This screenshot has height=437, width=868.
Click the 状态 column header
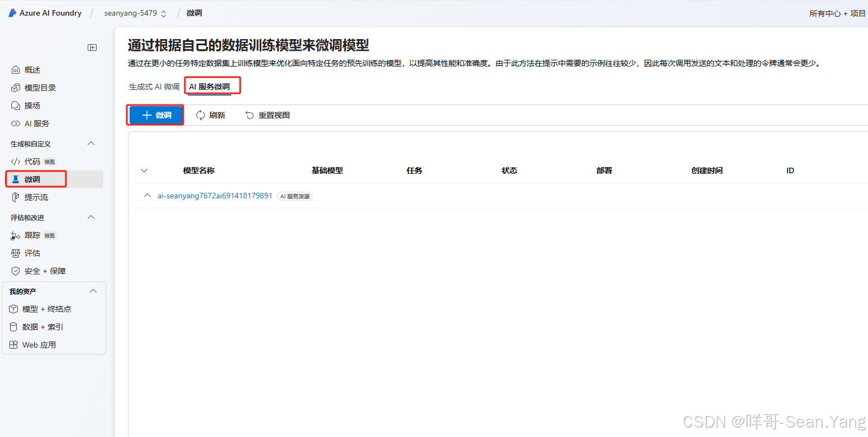[x=509, y=170]
